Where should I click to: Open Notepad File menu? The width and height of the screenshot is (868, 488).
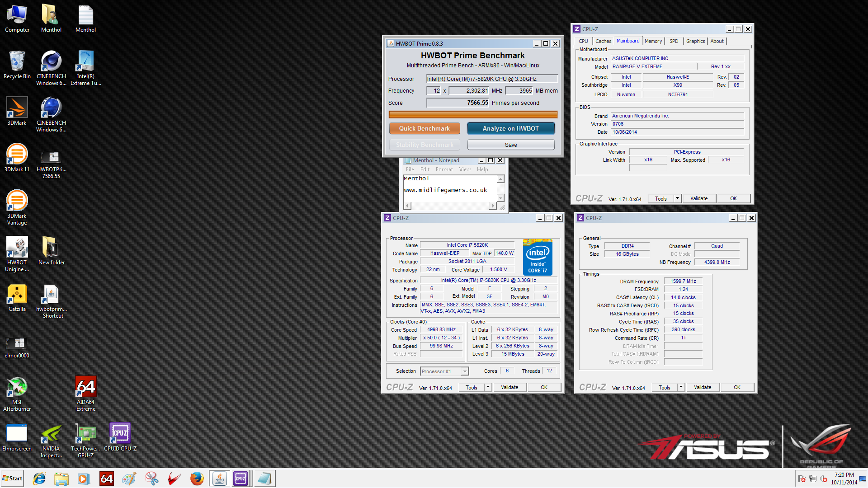(x=410, y=169)
